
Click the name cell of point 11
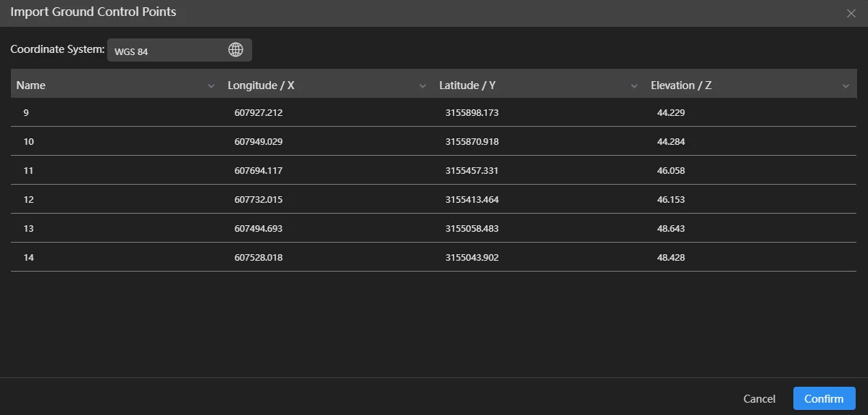[x=29, y=171]
